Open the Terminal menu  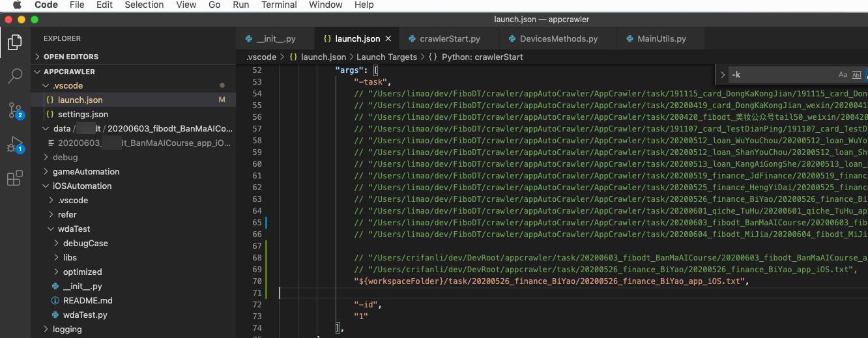pyautogui.click(x=279, y=5)
